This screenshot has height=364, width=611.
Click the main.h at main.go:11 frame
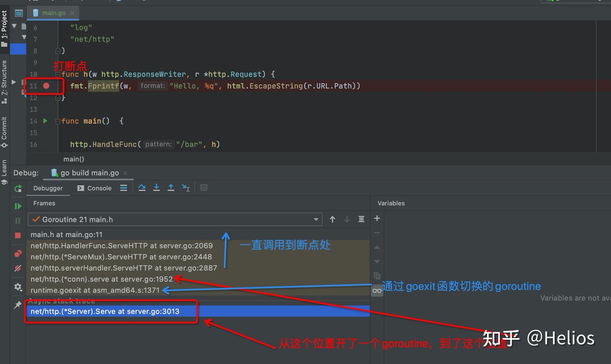(66, 235)
